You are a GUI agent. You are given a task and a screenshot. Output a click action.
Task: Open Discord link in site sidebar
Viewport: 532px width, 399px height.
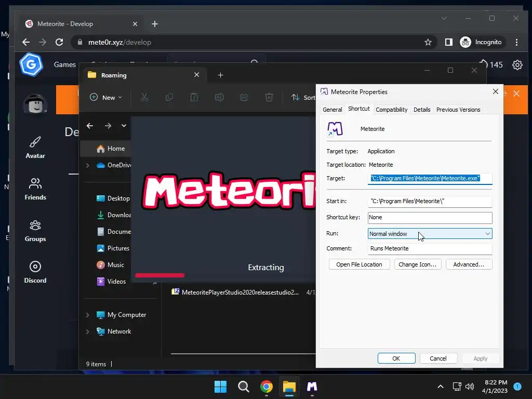[x=35, y=272]
